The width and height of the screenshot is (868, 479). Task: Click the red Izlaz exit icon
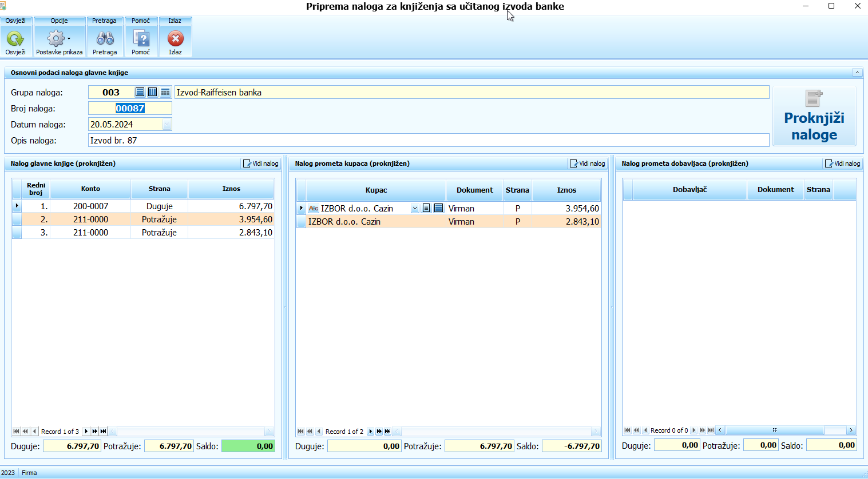[175, 39]
